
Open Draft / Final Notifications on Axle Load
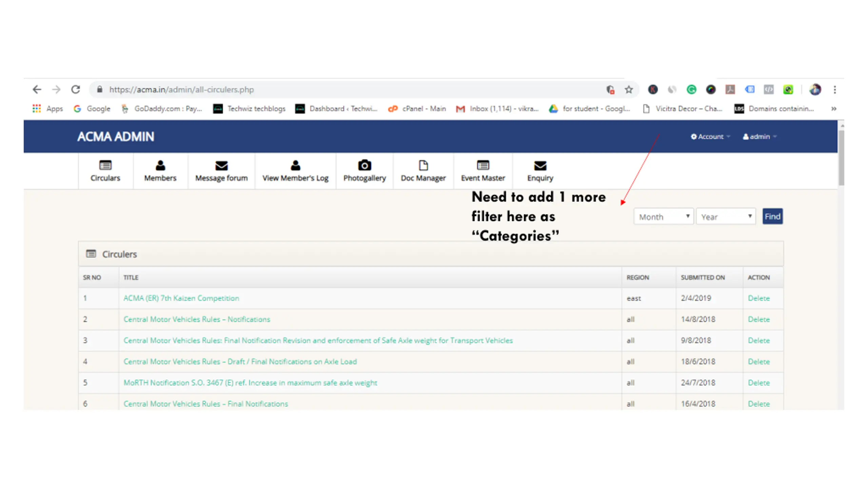[240, 362]
